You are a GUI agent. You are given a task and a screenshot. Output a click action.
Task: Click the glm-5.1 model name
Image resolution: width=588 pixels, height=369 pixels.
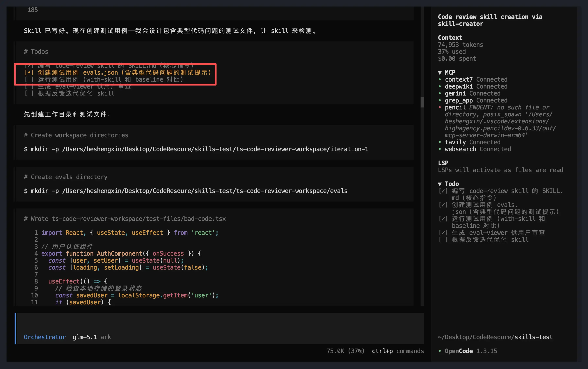tap(85, 337)
